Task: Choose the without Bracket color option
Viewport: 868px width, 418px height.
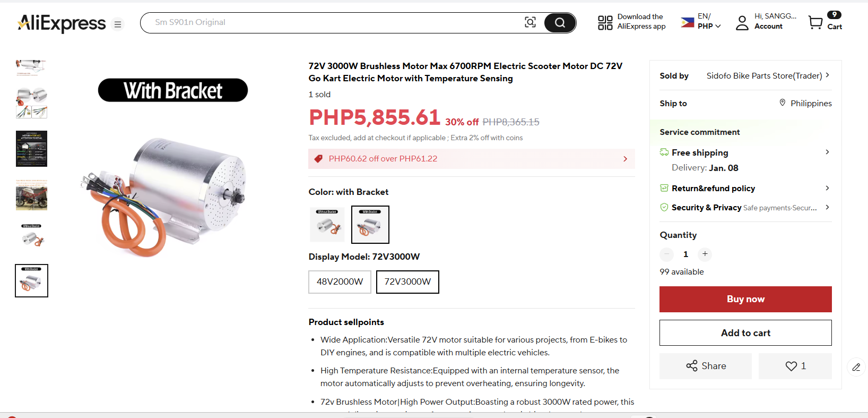Action: [x=327, y=224]
